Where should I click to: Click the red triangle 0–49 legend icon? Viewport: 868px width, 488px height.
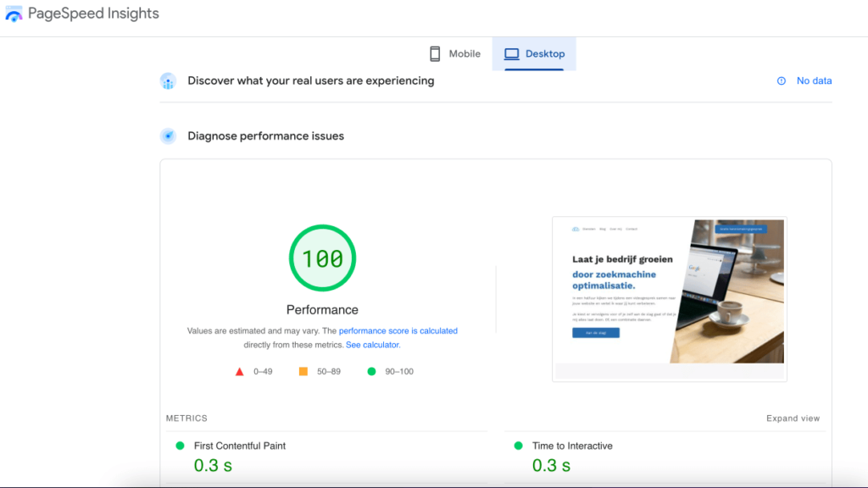(240, 371)
